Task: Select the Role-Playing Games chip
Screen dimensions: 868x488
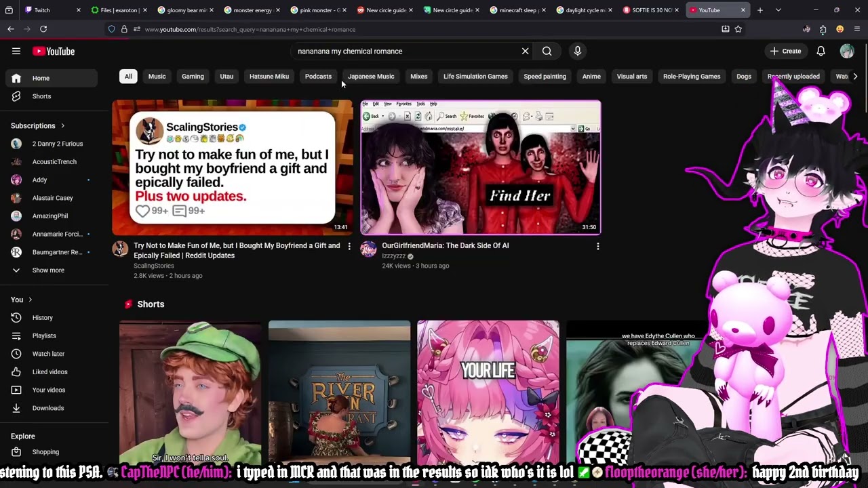Action: pos(692,77)
